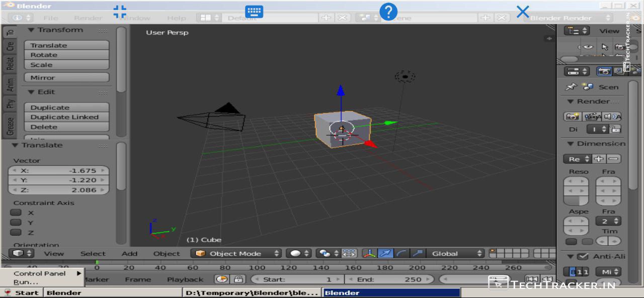This screenshot has width=644, height=298.
Task: Open the Object Mode dropdown
Action: point(237,253)
